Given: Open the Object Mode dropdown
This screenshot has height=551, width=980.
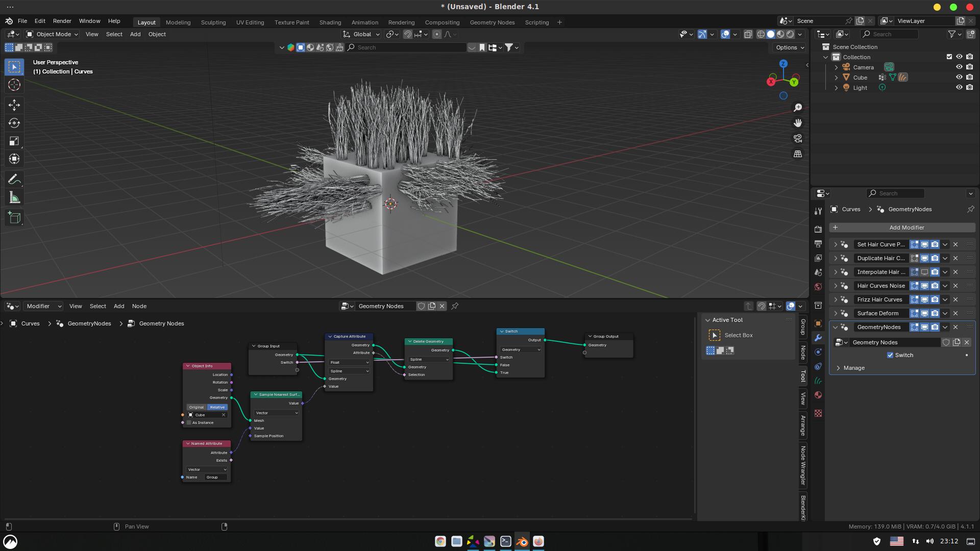Looking at the screenshot, I should click(x=52, y=34).
